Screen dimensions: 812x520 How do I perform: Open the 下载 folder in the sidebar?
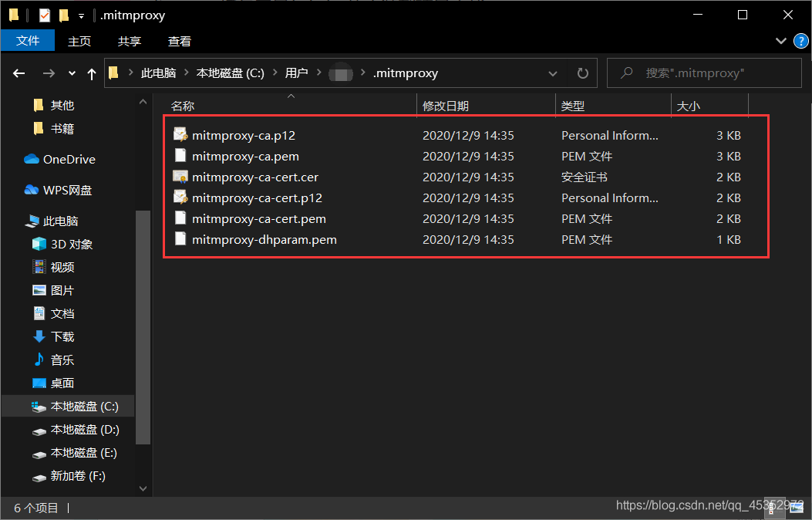(x=53, y=336)
